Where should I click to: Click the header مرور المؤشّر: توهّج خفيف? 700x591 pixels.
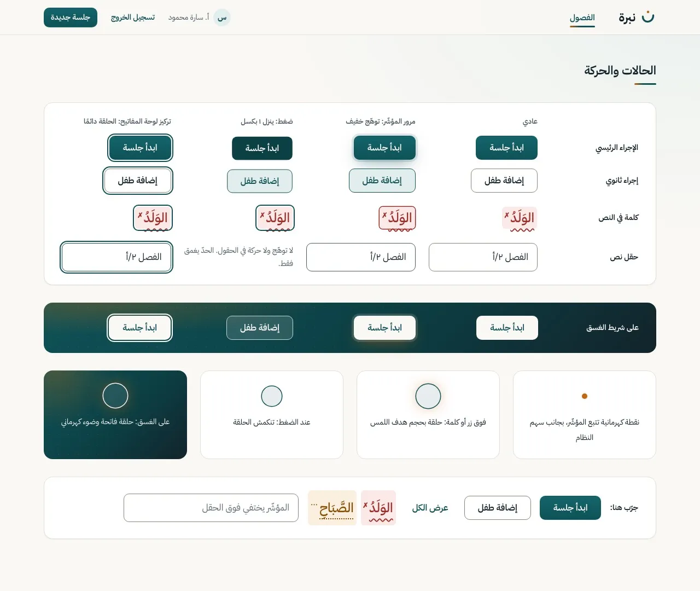tap(381, 121)
